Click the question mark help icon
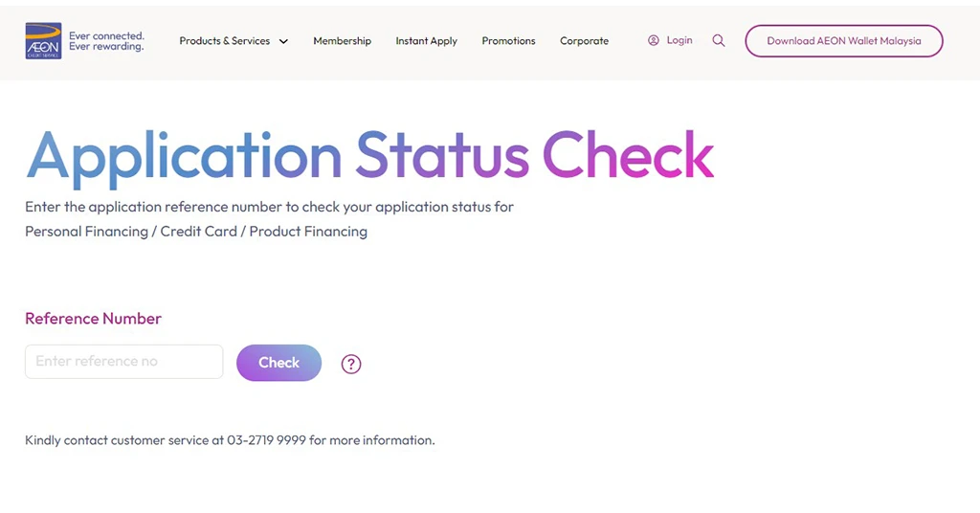This screenshot has height=513, width=980. (351, 364)
